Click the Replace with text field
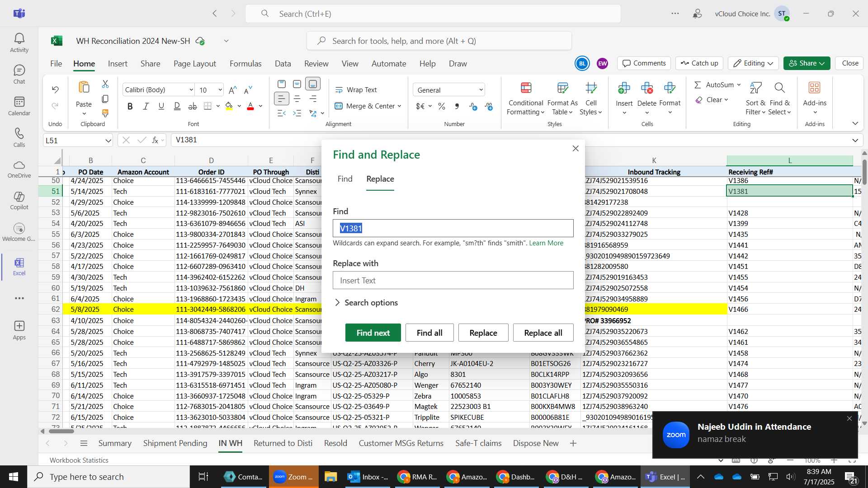 [453, 280]
